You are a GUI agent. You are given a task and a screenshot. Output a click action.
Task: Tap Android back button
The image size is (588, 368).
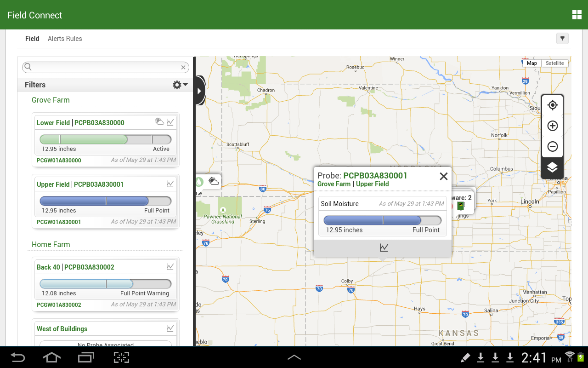pos(18,357)
